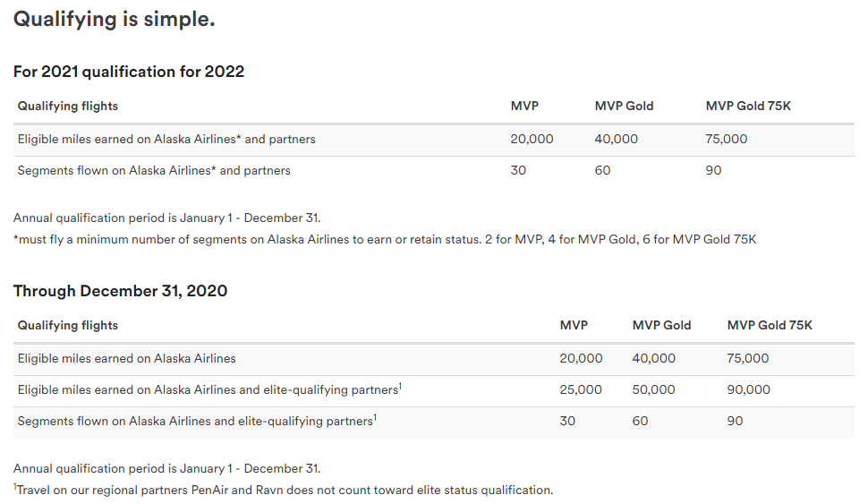Click the 60 segments value in 2021 table
Screen dimensions: 868x504
click(x=602, y=171)
